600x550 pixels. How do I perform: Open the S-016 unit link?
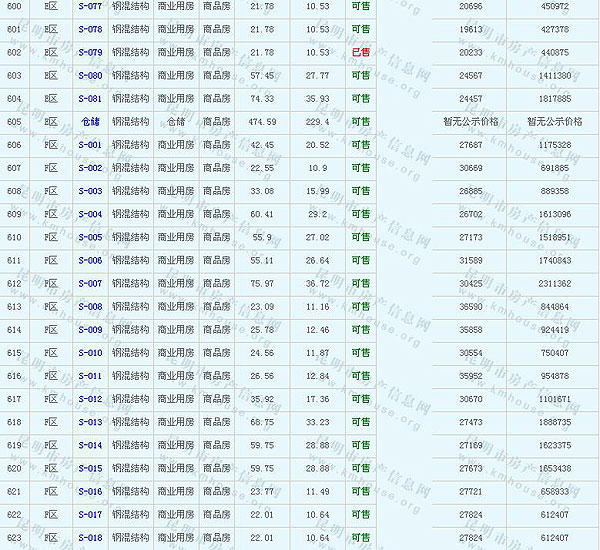(90, 492)
